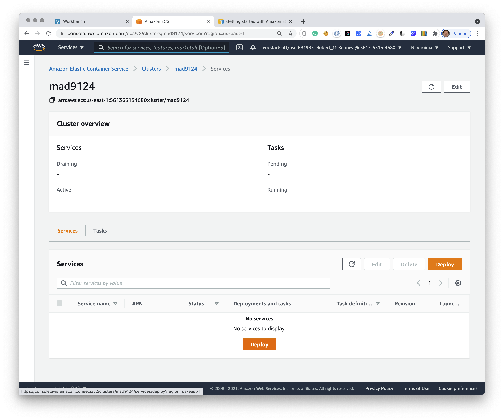The image size is (504, 420).
Task: Select all services checkbox in header
Action: click(x=60, y=303)
